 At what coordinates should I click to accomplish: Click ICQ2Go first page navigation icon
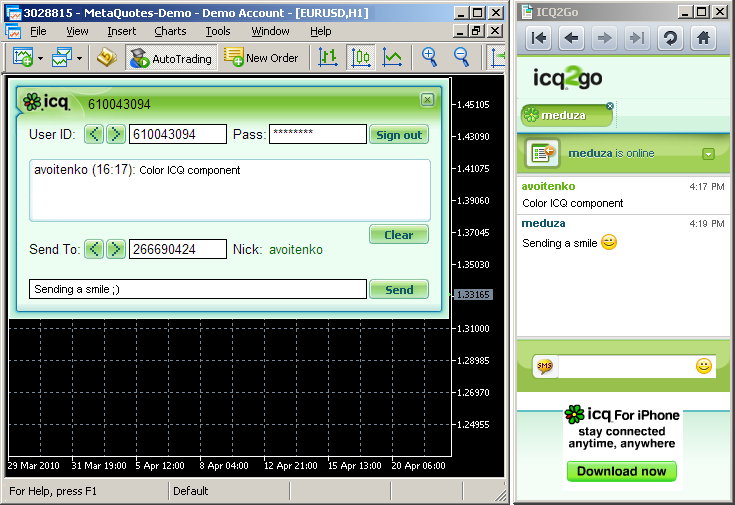(x=538, y=38)
